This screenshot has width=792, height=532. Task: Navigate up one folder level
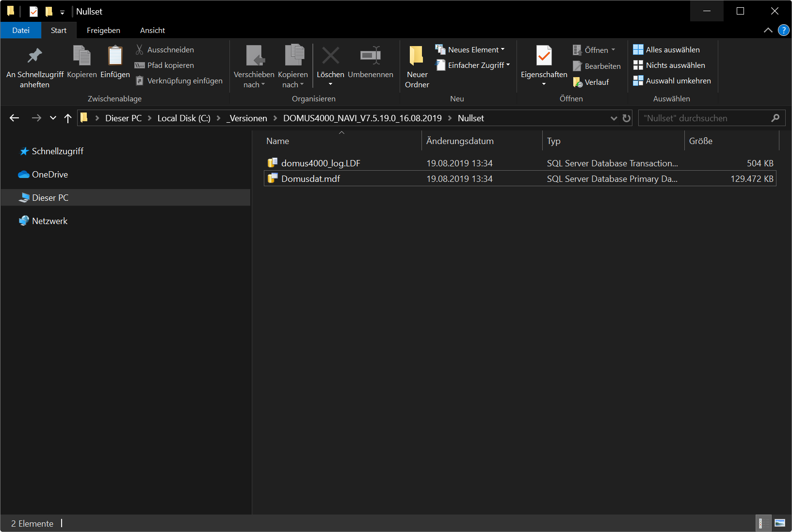[x=68, y=118]
